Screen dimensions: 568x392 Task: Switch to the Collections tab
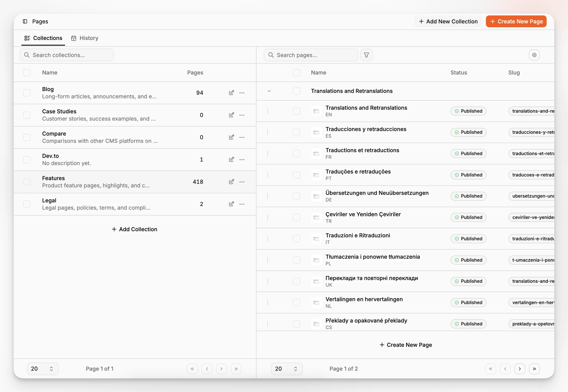(43, 38)
